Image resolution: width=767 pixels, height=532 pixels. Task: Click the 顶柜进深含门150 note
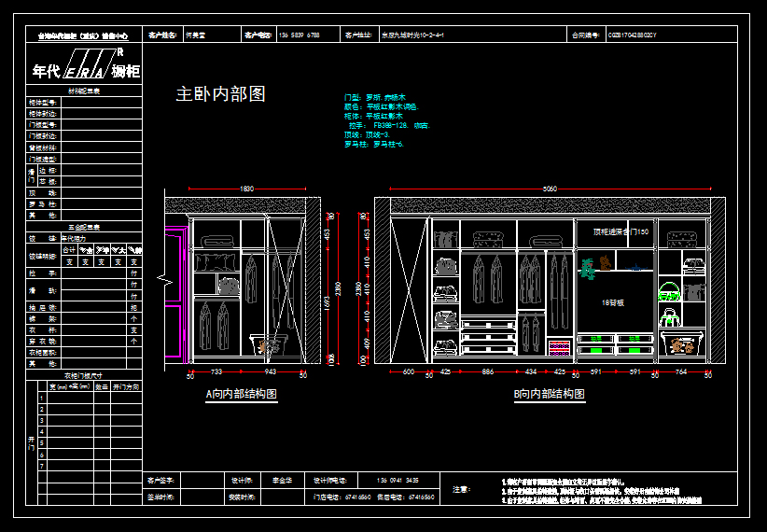621,231
